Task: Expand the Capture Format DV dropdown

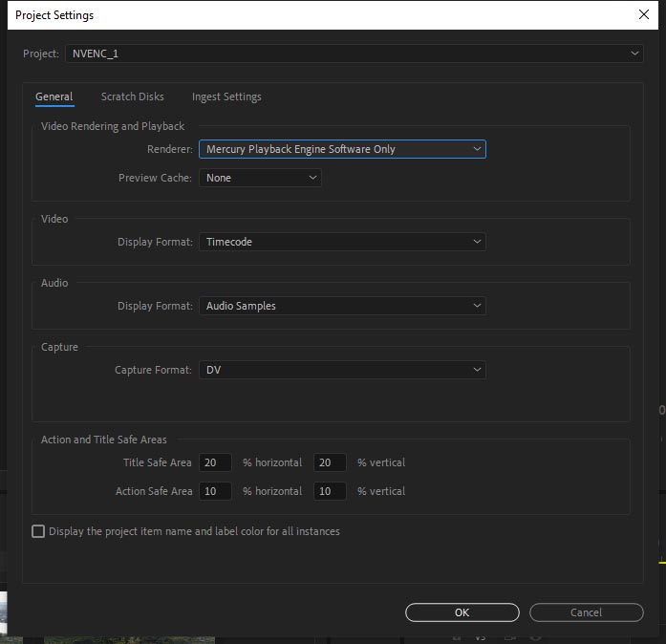Action: [341, 370]
